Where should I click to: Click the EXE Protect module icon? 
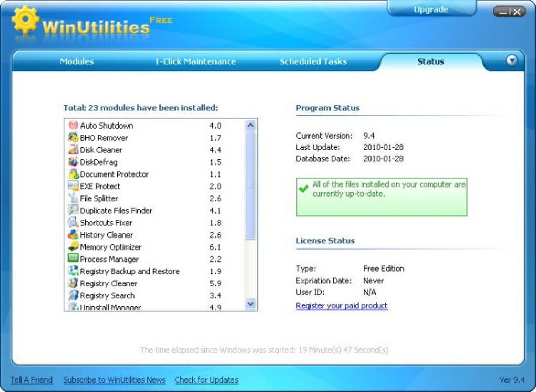pos(73,186)
